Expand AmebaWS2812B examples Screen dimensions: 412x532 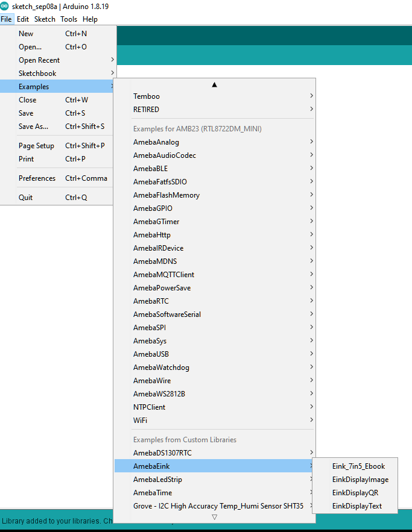click(215, 393)
